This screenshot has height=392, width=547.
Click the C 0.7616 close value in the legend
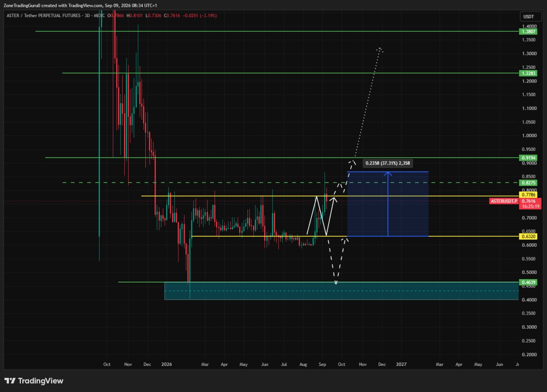click(171, 16)
